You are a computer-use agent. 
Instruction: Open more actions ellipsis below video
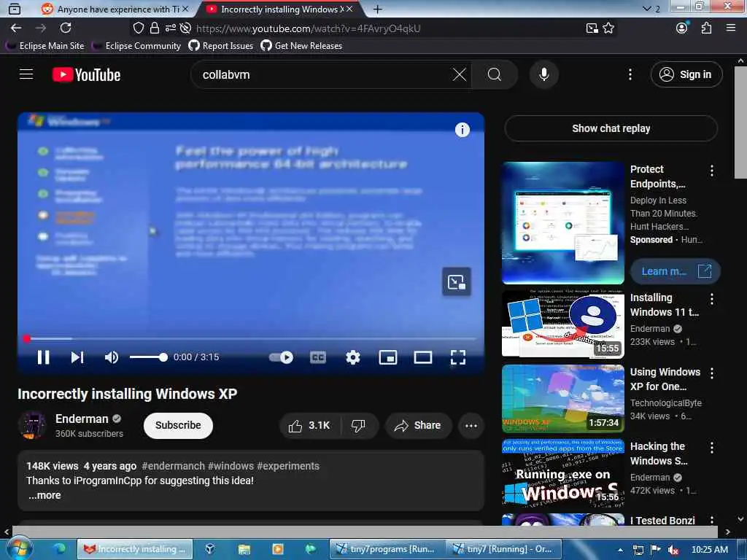click(471, 426)
